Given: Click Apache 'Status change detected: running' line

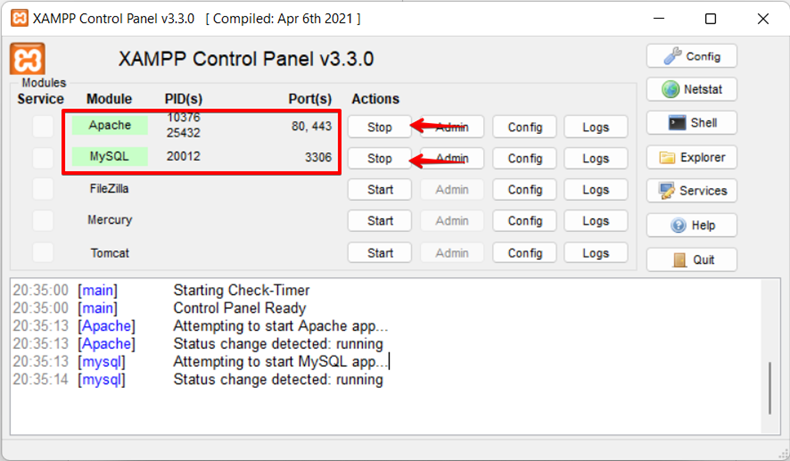Looking at the screenshot, I should pos(278,344).
